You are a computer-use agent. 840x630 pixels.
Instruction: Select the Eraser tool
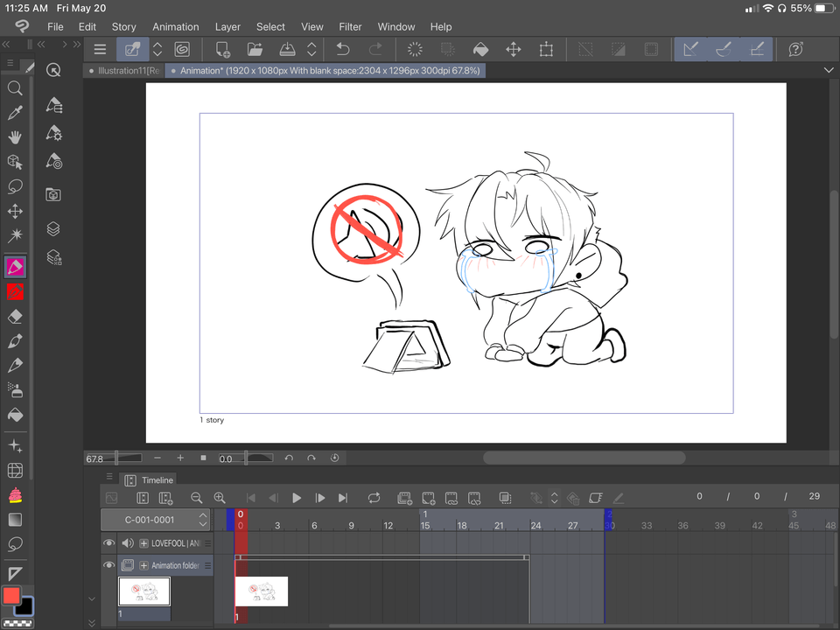pos(15,317)
